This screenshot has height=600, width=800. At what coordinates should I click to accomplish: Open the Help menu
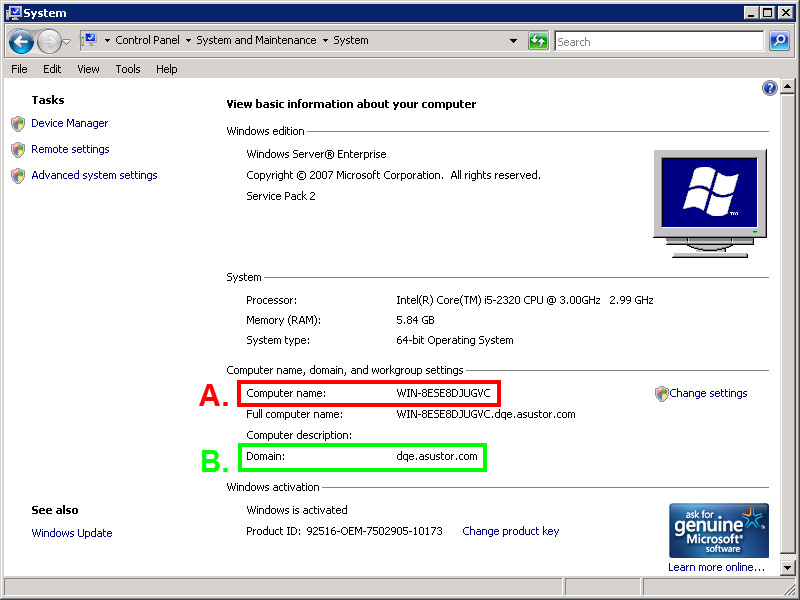click(x=166, y=69)
